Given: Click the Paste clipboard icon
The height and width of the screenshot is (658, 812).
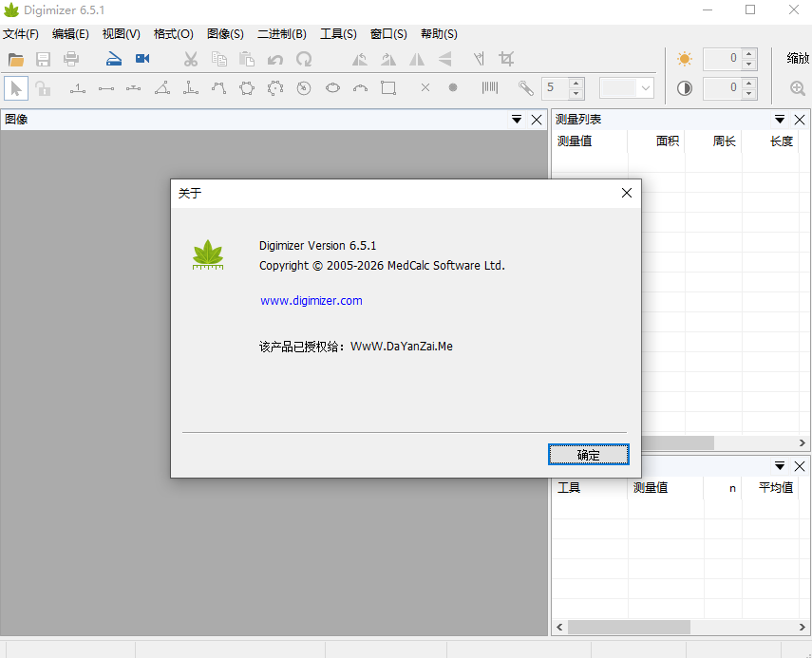Looking at the screenshot, I should coord(247,59).
